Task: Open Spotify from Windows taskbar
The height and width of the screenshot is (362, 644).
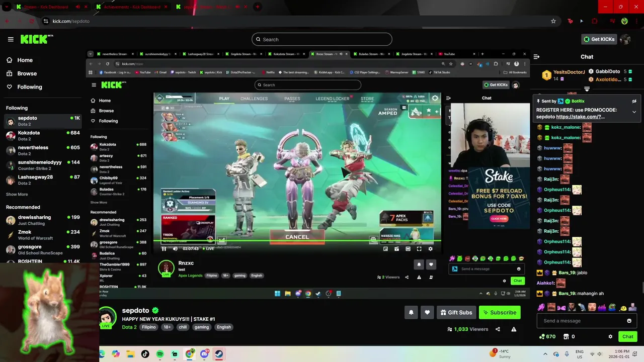Action: coord(160,354)
